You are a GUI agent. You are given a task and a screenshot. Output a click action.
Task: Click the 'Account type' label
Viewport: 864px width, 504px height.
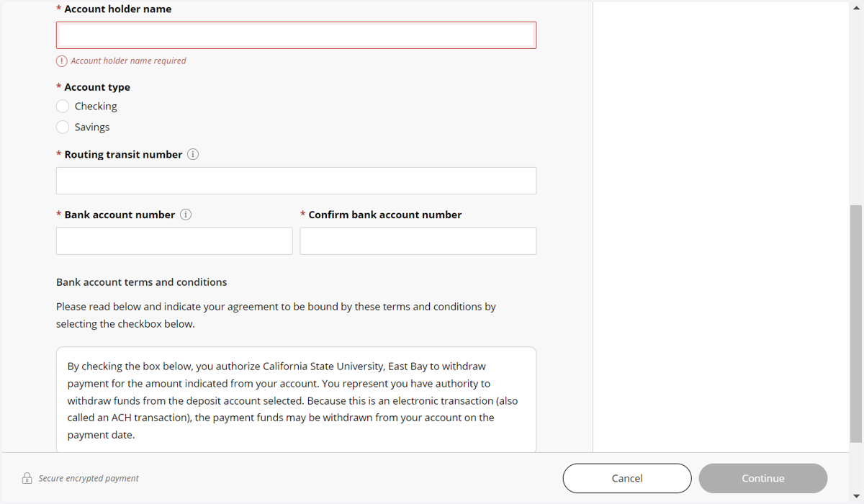(x=97, y=87)
